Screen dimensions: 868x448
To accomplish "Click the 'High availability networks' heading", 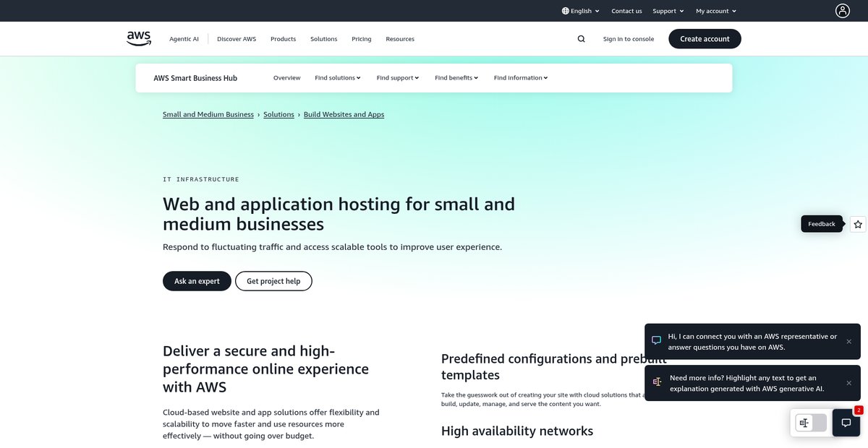I will pyautogui.click(x=517, y=431).
